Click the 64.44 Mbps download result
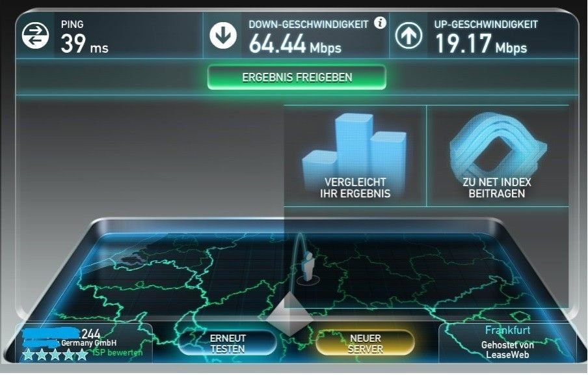 295,44
